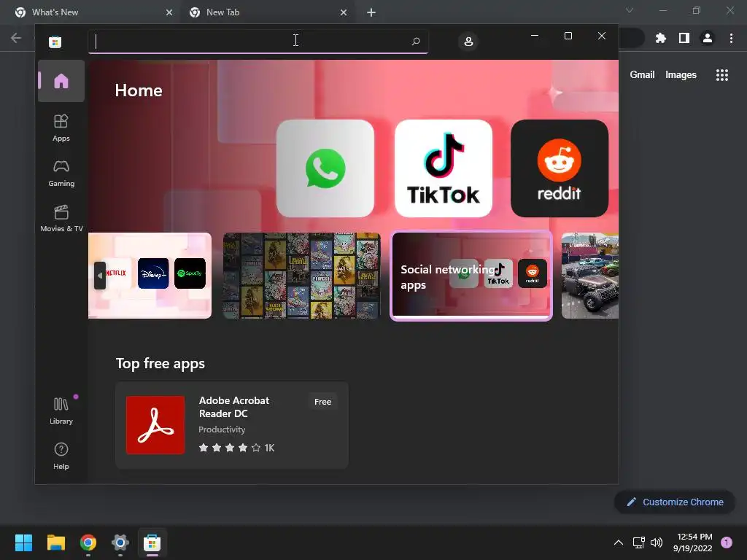Close the Microsoft Store window
Screen dimensions: 747x560
click(x=602, y=36)
